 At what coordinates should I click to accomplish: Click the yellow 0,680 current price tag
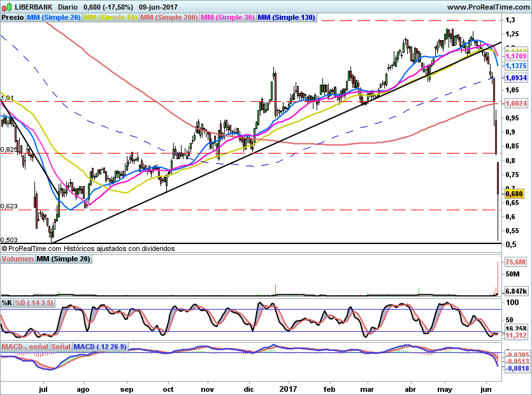(514, 194)
